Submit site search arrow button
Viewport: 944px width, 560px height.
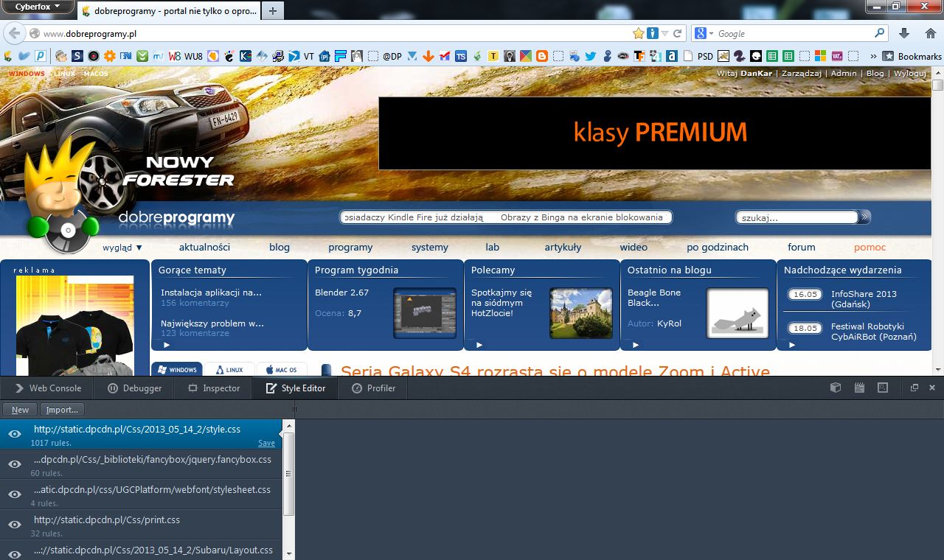click(x=864, y=217)
